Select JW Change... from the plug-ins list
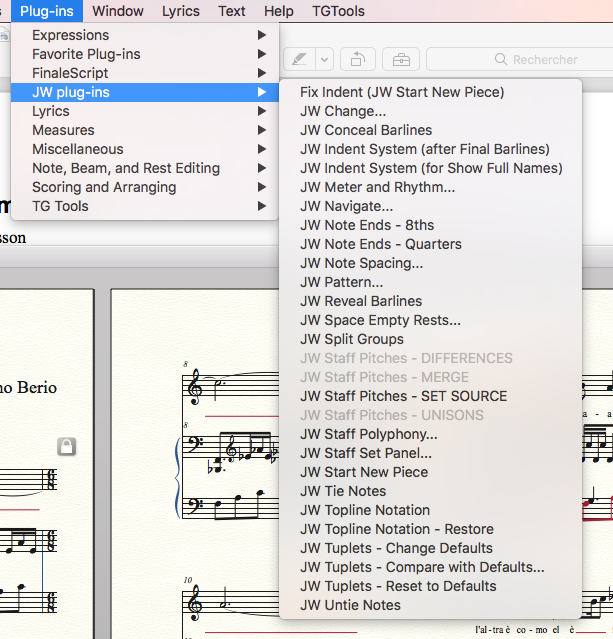The height and width of the screenshot is (639, 613). tap(343, 111)
